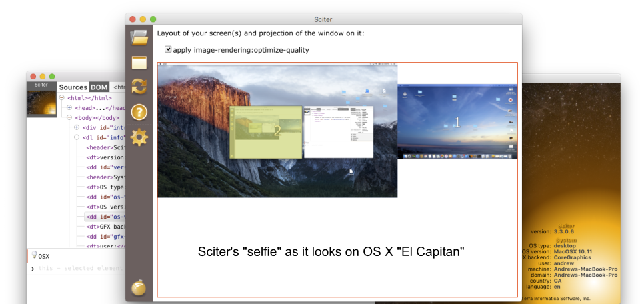Expand the head node in inspector tree
Viewport: 644px width, 304px height.
pyautogui.click(x=69, y=107)
